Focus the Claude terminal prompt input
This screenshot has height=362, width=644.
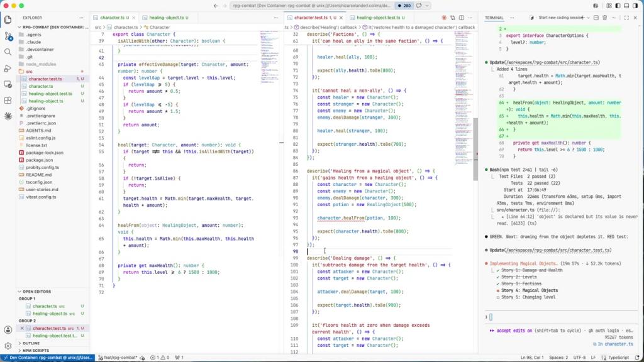coord(560,317)
